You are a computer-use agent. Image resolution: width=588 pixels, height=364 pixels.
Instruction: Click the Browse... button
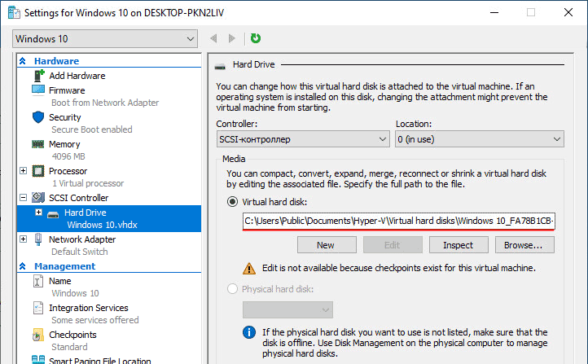coord(524,245)
